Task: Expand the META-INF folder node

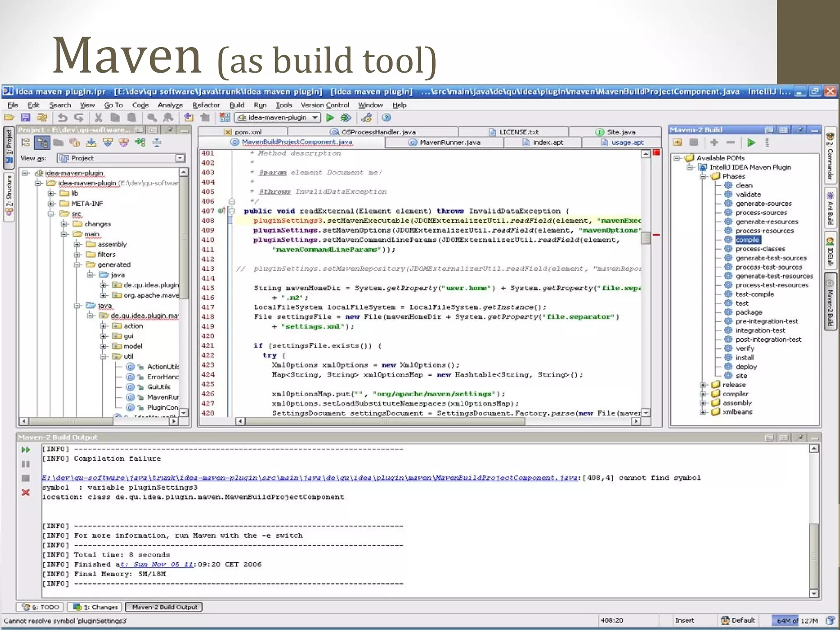Action: pyautogui.click(x=51, y=203)
